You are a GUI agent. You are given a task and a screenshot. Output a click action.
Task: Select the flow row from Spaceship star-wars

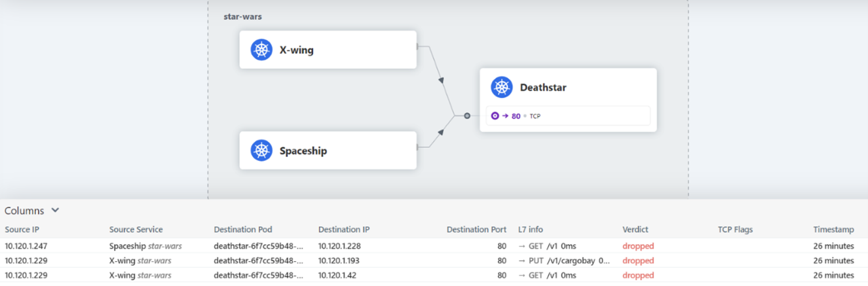[145, 246]
